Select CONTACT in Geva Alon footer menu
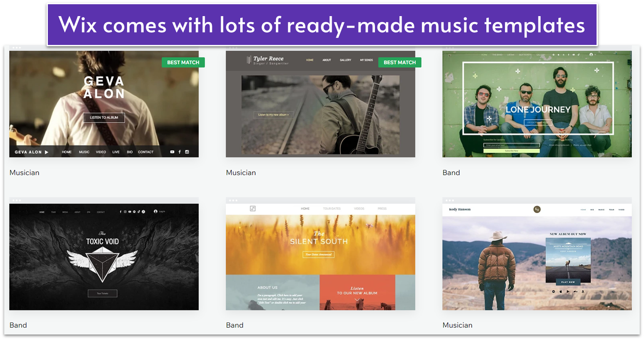 (146, 152)
